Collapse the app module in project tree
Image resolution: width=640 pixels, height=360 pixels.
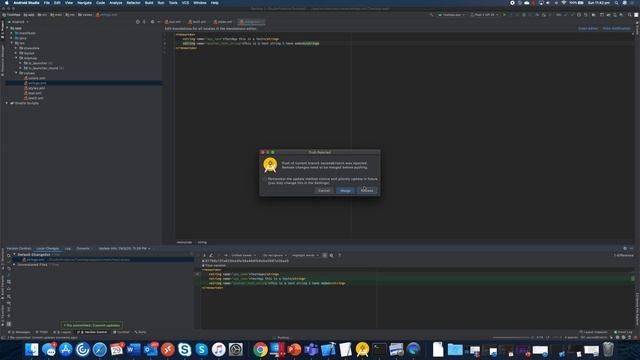pyautogui.click(x=7, y=28)
